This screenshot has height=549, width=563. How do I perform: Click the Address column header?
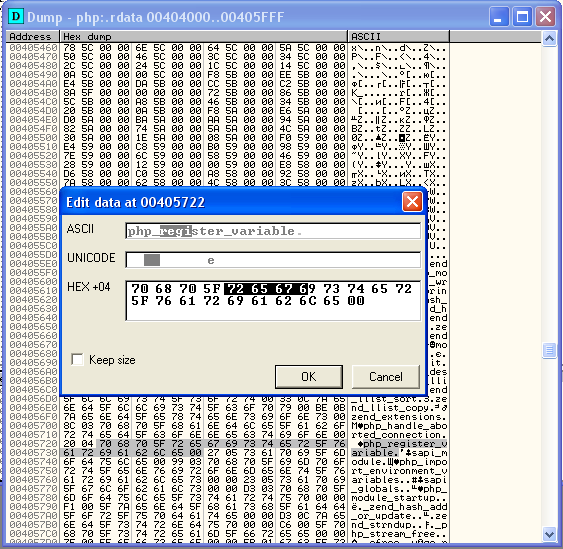point(33,37)
